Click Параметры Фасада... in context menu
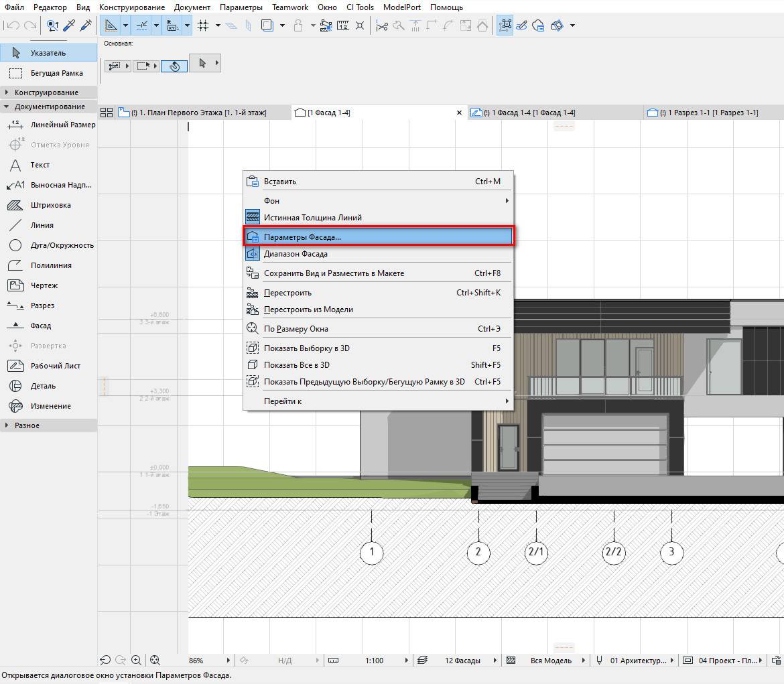This screenshot has height=684, width=784. (302, 236)
